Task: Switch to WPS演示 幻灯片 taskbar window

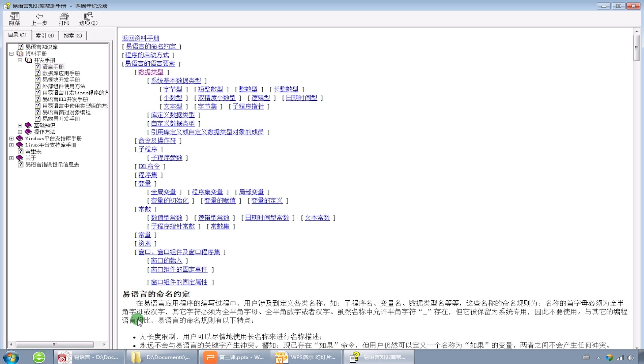Action: pos(306,357)
